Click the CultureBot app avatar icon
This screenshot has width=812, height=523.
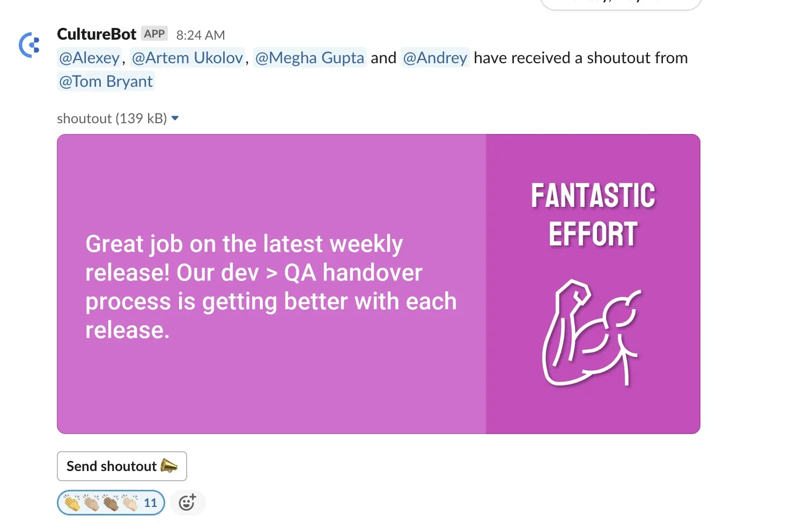pos(29,45)
